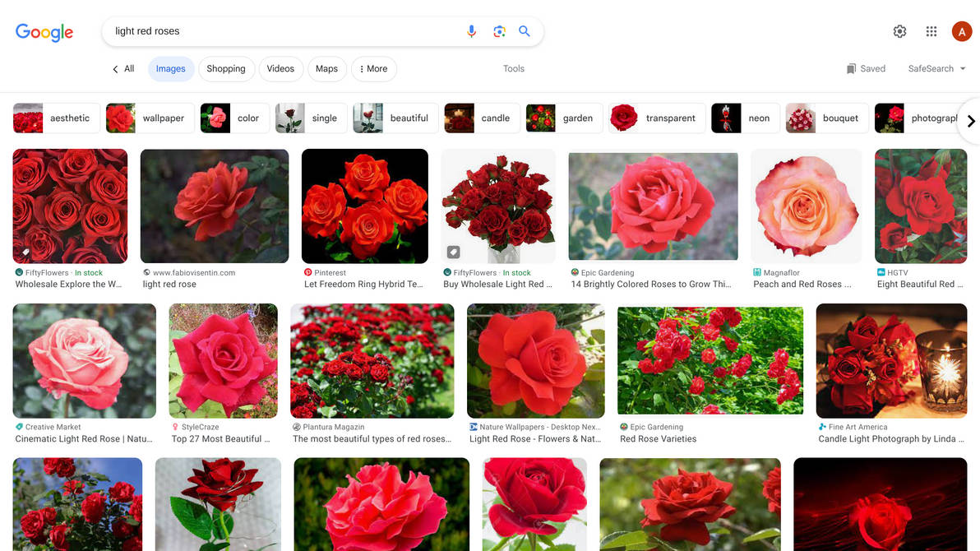Click '14 Brightly Colored Roses to Grow' link
The height and width of the screenshot is (551, 980).
651,284
